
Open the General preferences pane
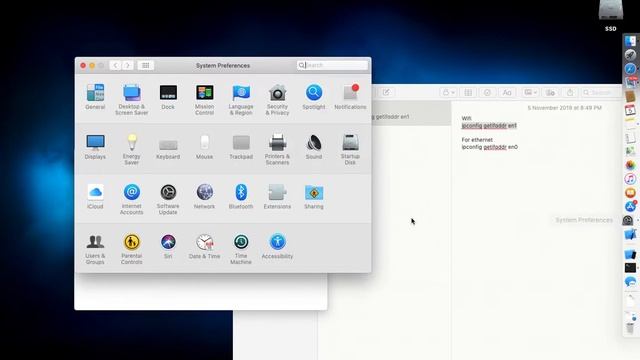tap(95, 97)
